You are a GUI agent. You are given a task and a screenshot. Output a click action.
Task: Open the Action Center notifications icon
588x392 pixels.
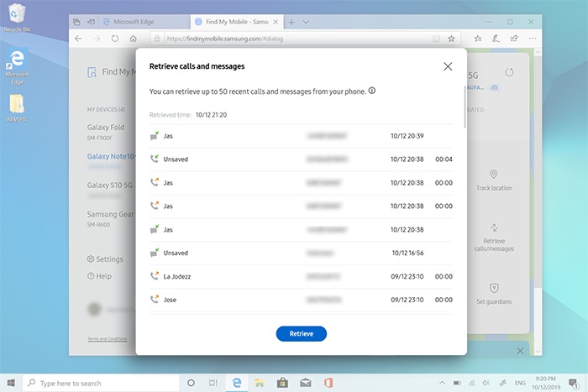[573, 383]
